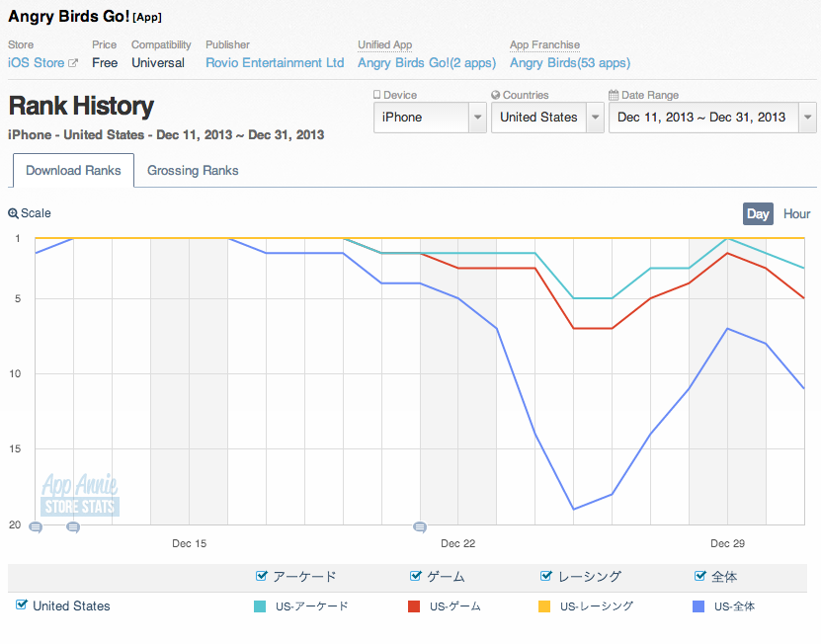Click the Scale magnifier icon
The width and height of the screenshot is (821, 644).
[13, 213]
